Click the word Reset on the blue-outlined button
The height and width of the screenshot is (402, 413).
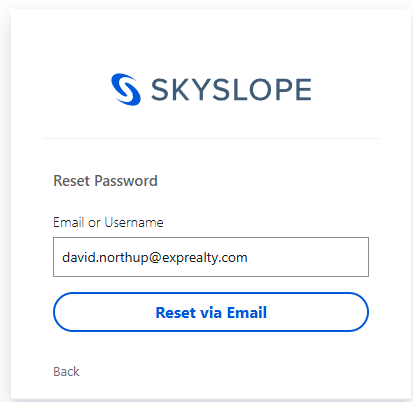pyautogui.click(x=176, y=313)
